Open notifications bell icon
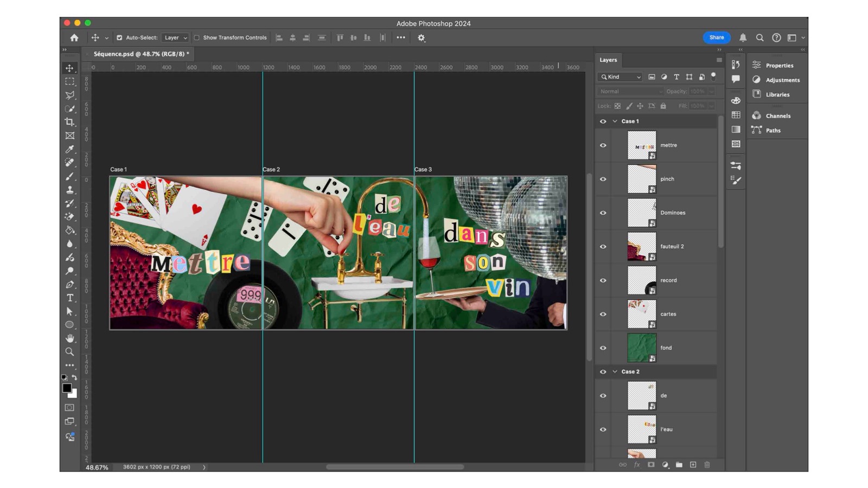Viewport: 868px width, 488px height. tap(743, 37)
